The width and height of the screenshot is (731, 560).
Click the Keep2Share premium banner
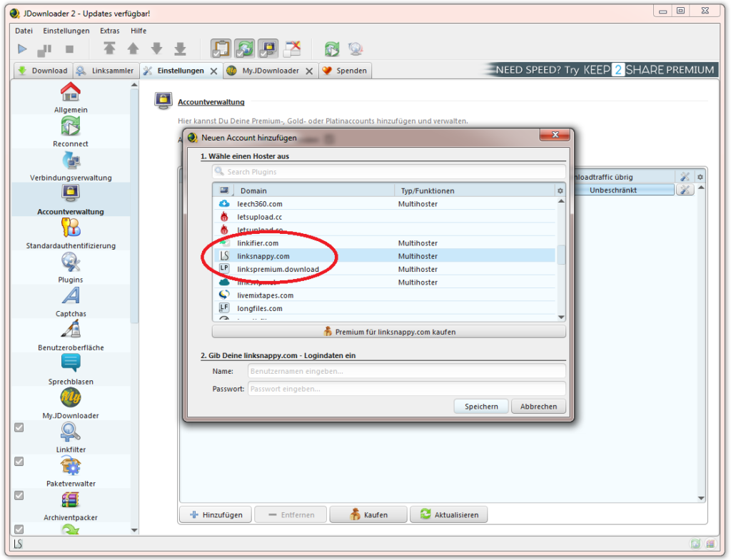tap(601, 70)
